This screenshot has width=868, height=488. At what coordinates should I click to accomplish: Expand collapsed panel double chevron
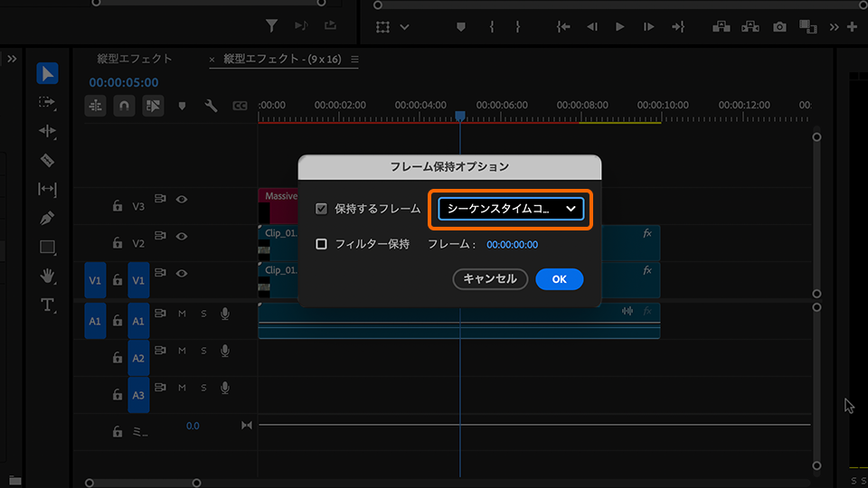pos(12,59)
